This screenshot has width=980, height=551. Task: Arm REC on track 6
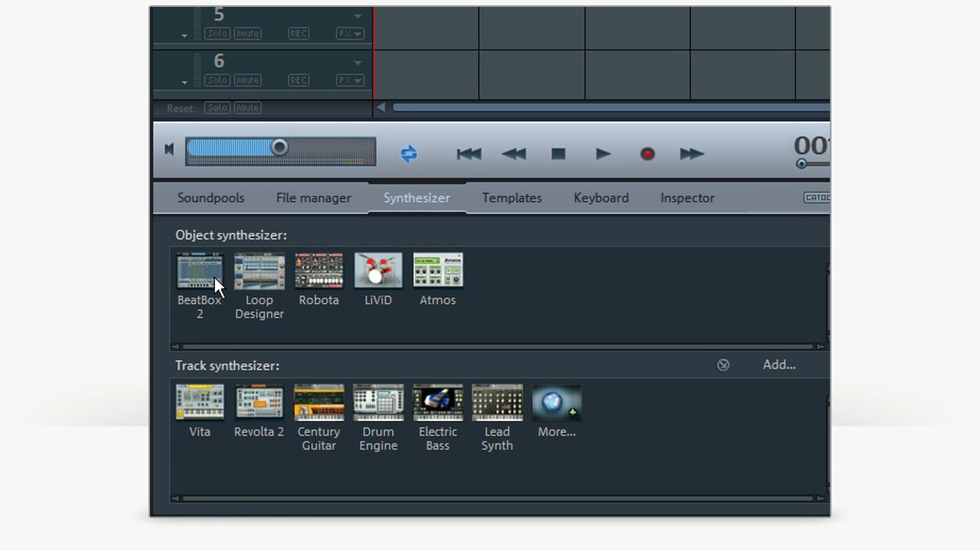(x=299, y=80)
